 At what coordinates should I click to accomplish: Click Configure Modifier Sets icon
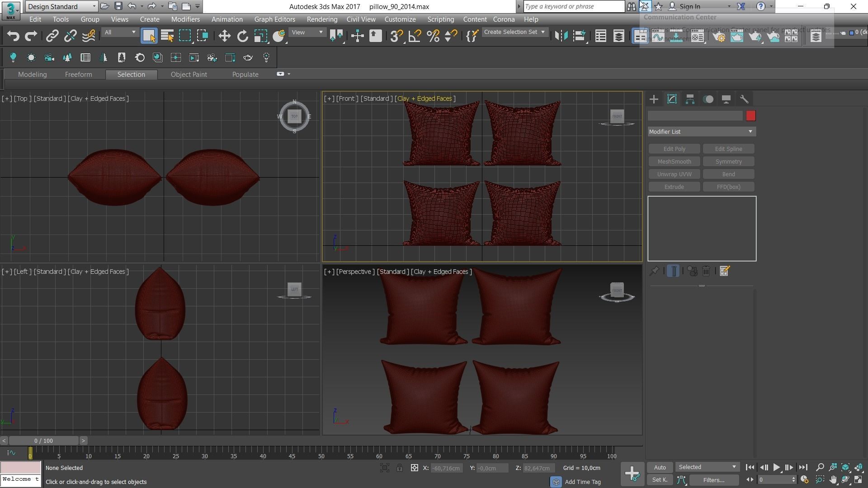tap(724, 271)
